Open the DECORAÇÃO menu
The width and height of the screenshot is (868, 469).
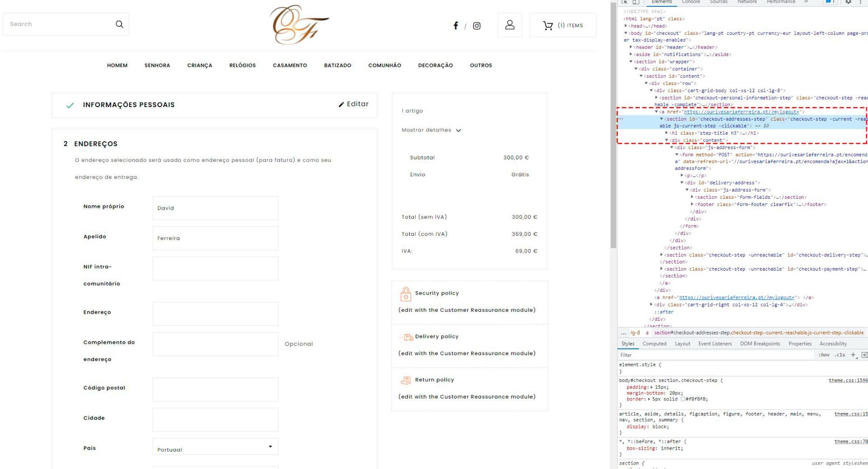coord(435,66)
